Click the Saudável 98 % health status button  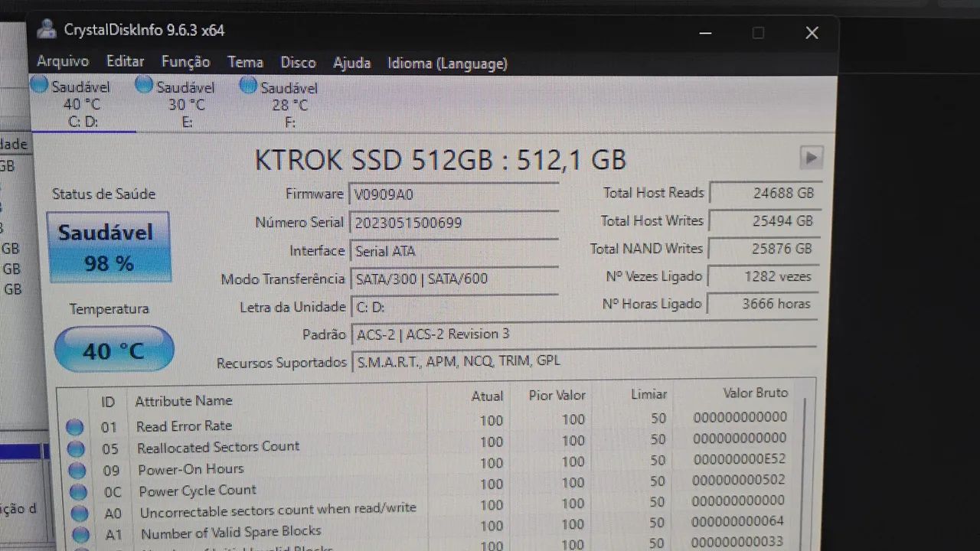coord(109,247)
